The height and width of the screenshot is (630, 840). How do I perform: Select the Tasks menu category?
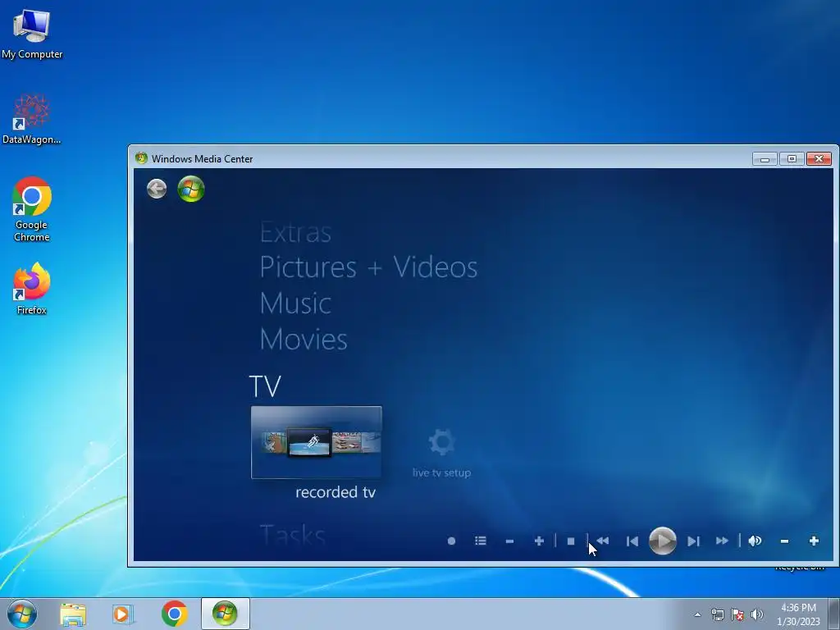[293, 535]
